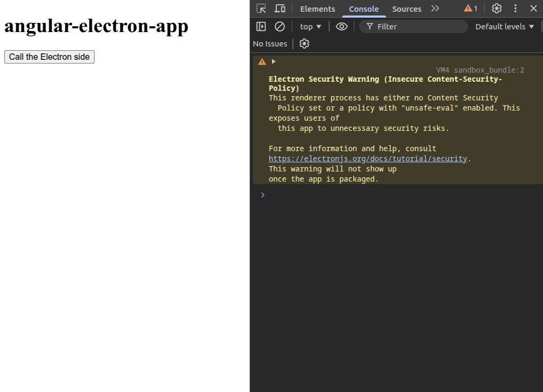The height and width of the screenshot is (392, 543).
Task: Show the console sidebar
Action: tap(261, 26)
